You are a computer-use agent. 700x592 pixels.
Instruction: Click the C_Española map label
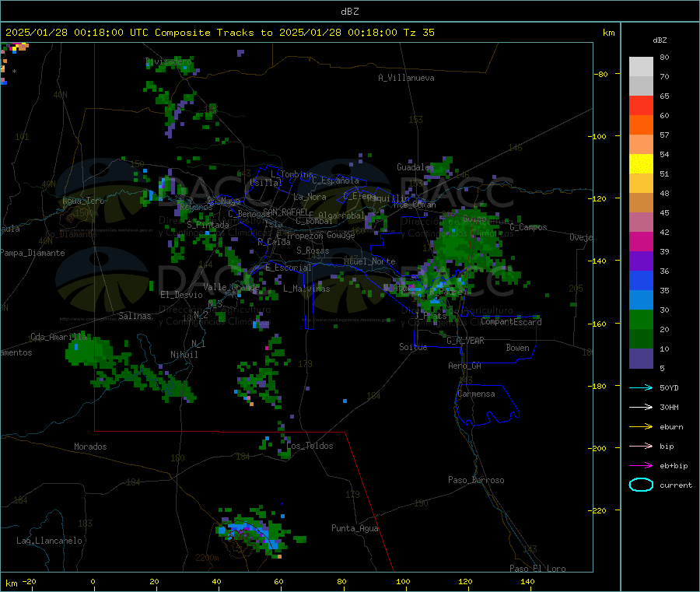(335, 180)
